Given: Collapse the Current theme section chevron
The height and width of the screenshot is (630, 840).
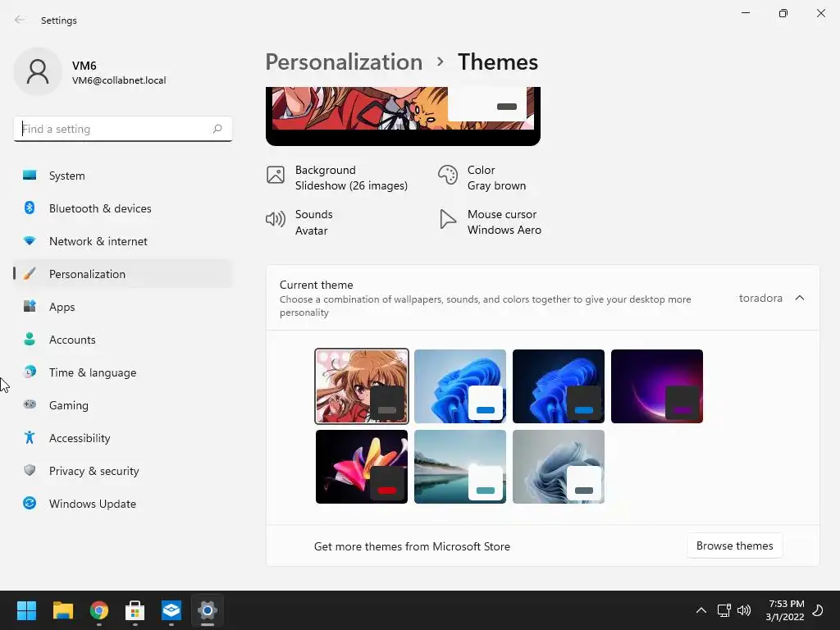Looking at the screenshot, I should (799, 298).
